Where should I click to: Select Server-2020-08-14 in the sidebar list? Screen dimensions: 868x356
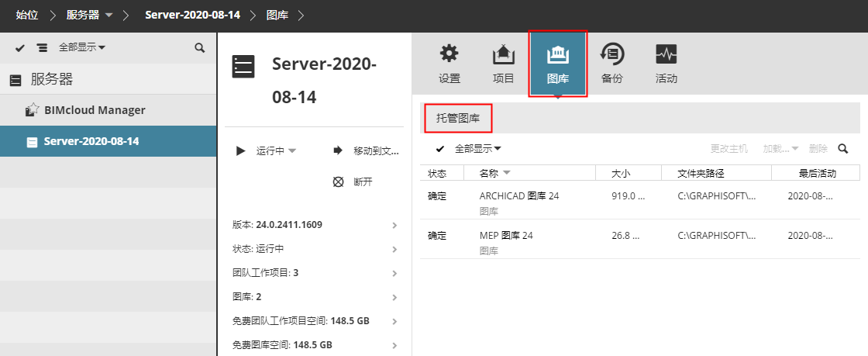click(x=108, y=141)
